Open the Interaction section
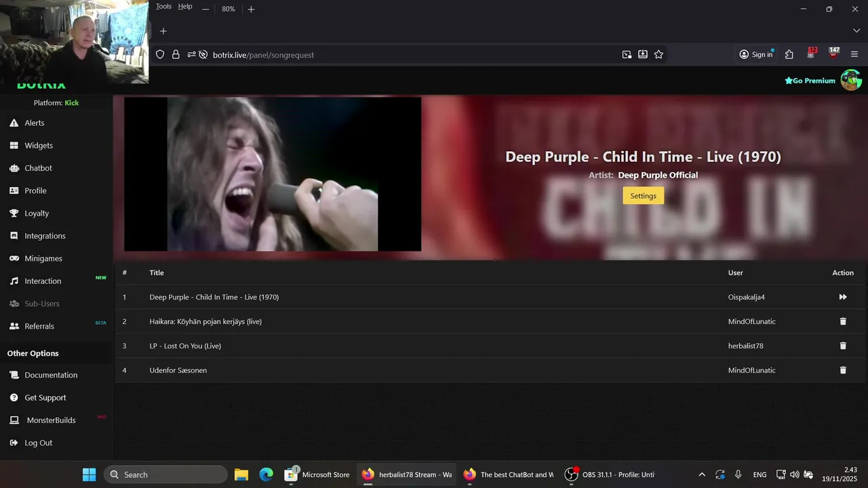868x488 pixels. pos(43,281)
